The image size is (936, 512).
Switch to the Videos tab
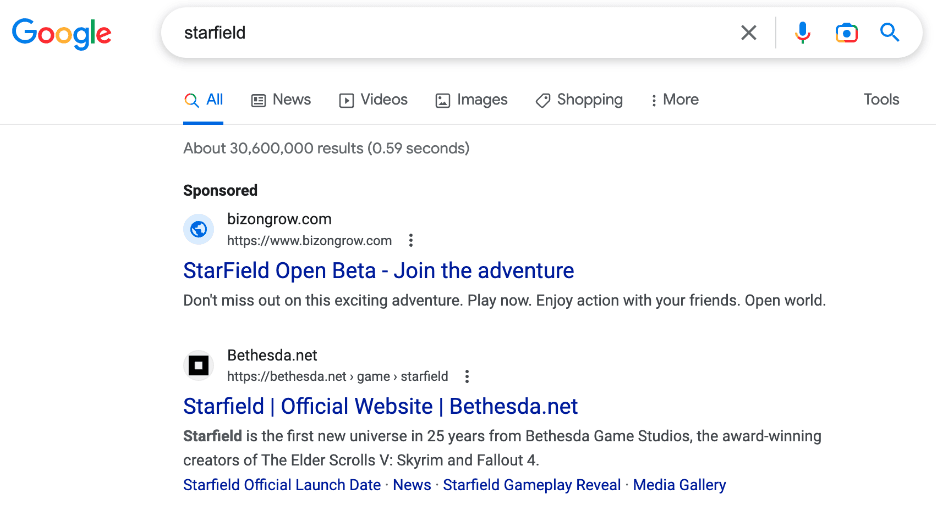[x=373, y=100]
